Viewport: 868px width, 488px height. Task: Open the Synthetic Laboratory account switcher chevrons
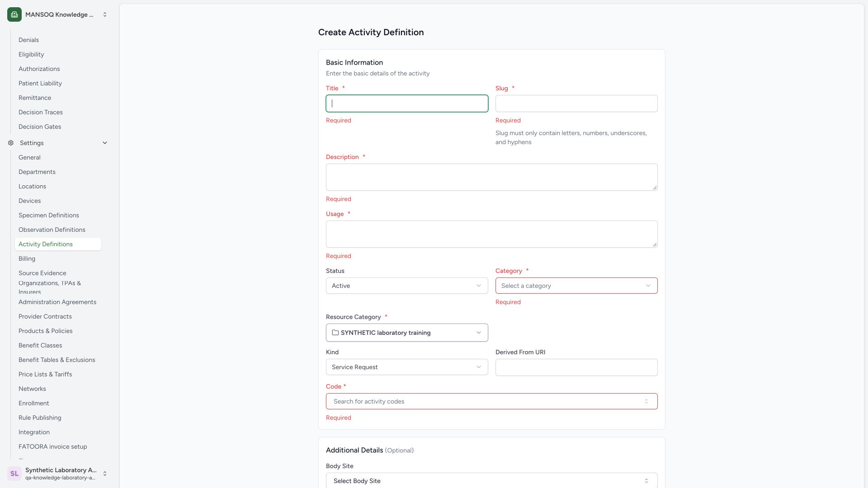(105, 474)
